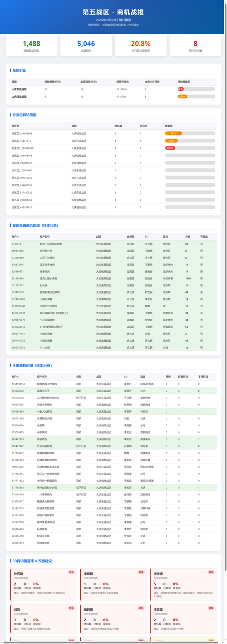Viewport: 227px width, 644px height.
Task: Click the 拜访覆盖率 column header in 战团对比
Action: tap(184, 81)
